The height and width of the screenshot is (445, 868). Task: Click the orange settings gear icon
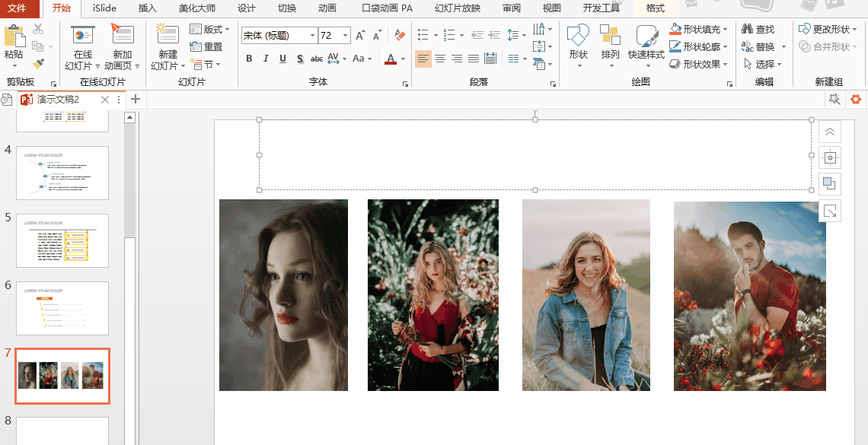pos(856,100)
